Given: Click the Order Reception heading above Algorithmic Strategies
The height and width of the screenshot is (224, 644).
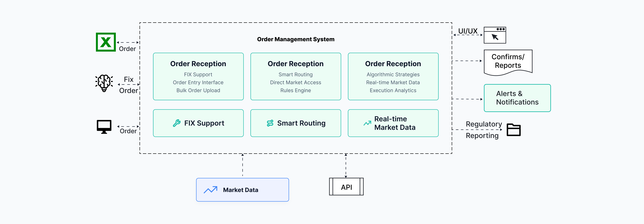Looking at the screenshot, I should pyautogui.click(x=393, y=64).
